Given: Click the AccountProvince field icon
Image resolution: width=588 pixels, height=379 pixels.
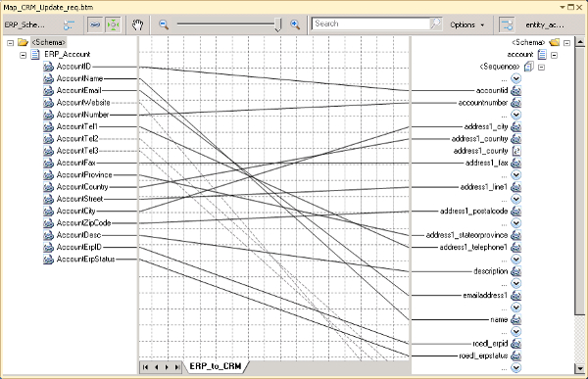Looking at the screenshot, I should (x=48, y=174).
